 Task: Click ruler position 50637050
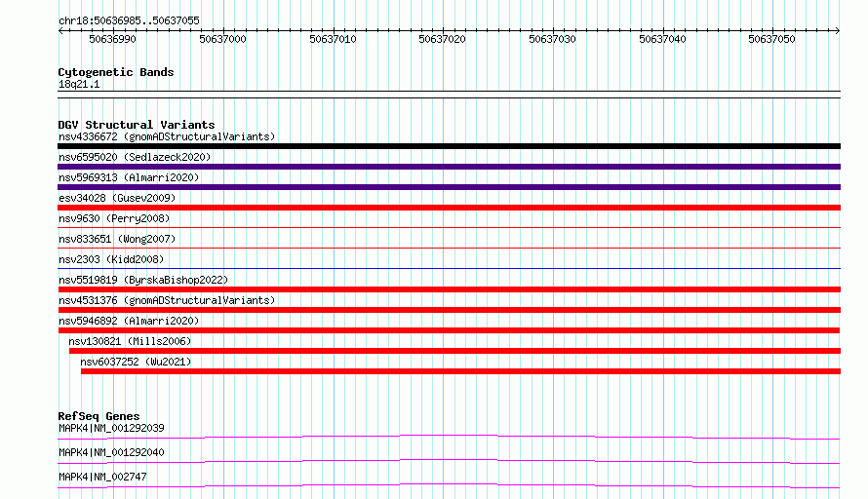pyautogui.click(x=771, y=39)
